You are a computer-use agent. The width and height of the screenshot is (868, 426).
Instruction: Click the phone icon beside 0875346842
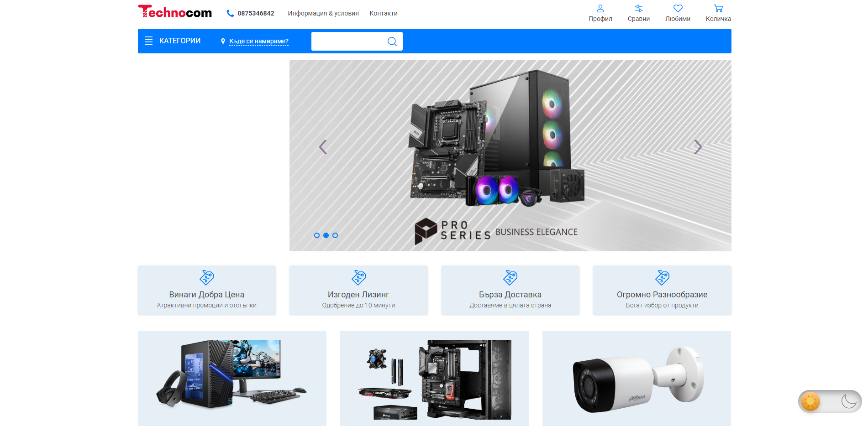tap(230, 13)
